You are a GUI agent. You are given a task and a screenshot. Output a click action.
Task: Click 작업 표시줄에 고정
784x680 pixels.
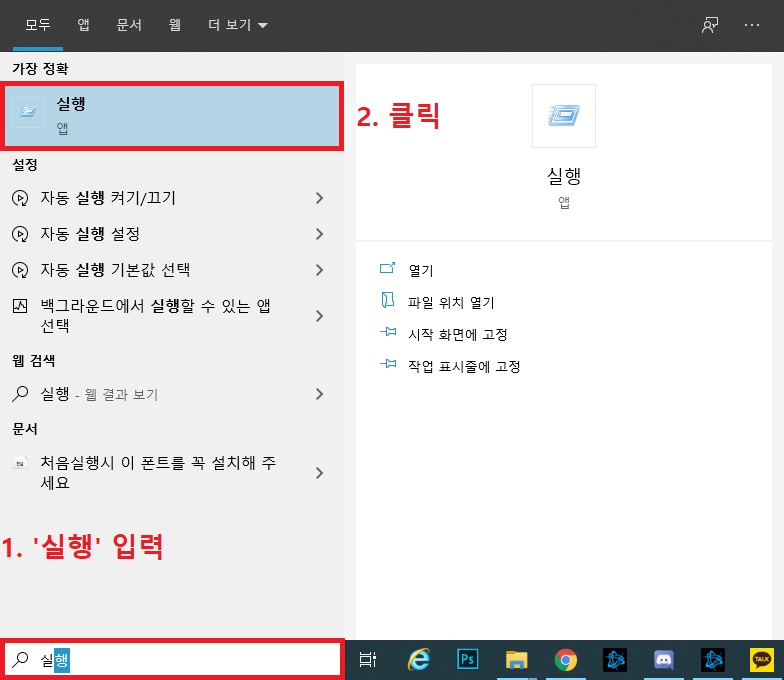tap(464, 366)
